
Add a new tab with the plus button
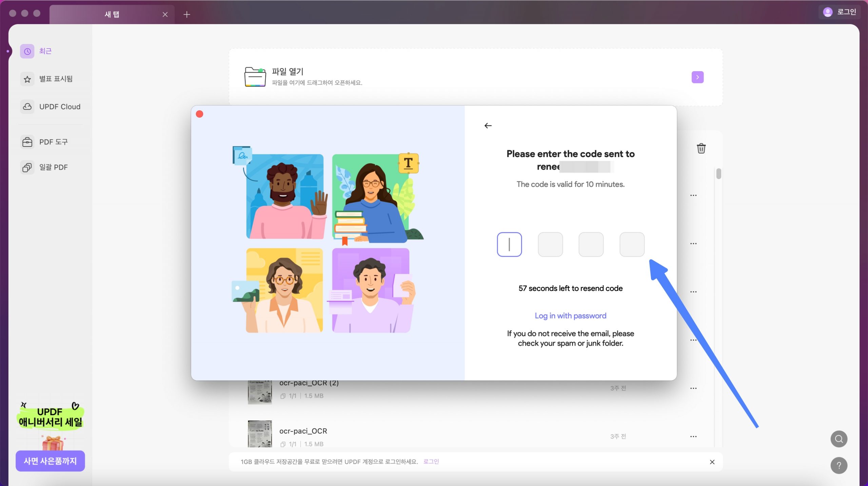pyautogui.click(x=187, y=15)
